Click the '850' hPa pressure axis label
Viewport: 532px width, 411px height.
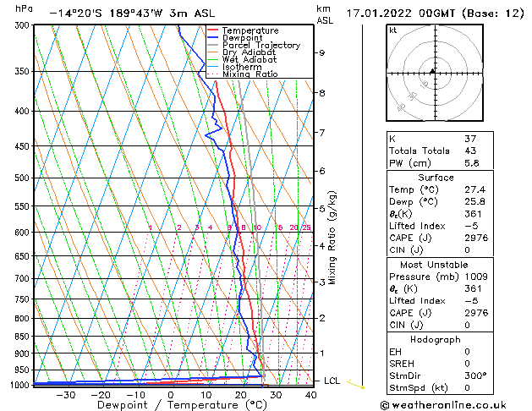coord(24,337)
